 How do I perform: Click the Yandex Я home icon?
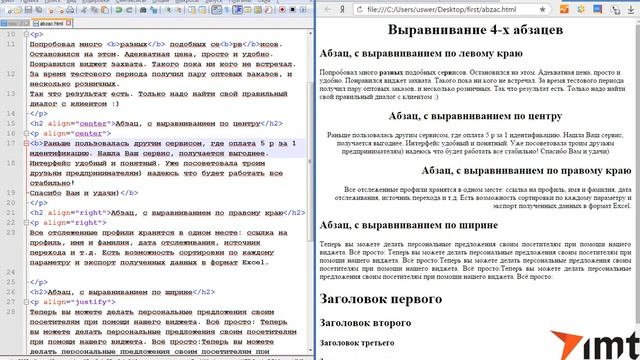pos(342,9)
